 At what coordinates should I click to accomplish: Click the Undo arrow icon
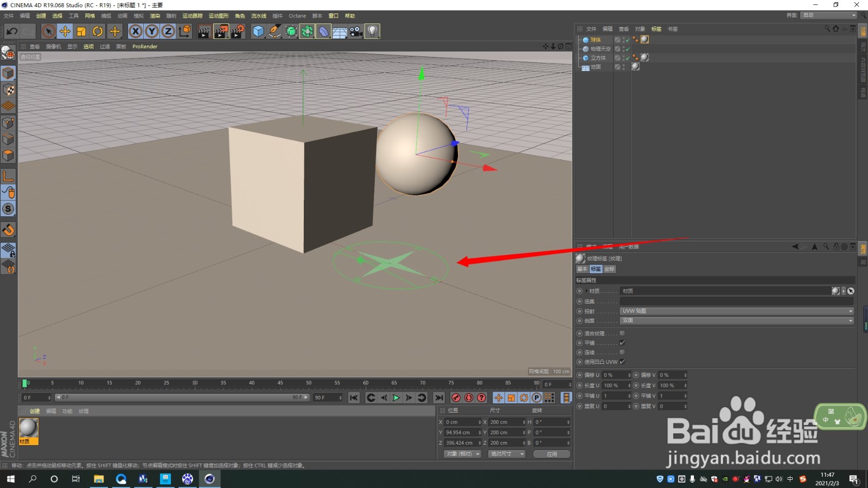point(12,31)
